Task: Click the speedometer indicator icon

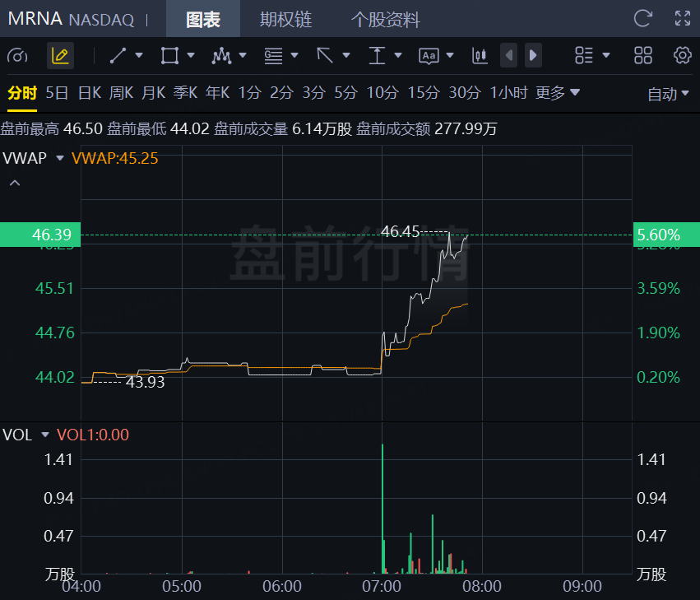Action: (16, 56)
